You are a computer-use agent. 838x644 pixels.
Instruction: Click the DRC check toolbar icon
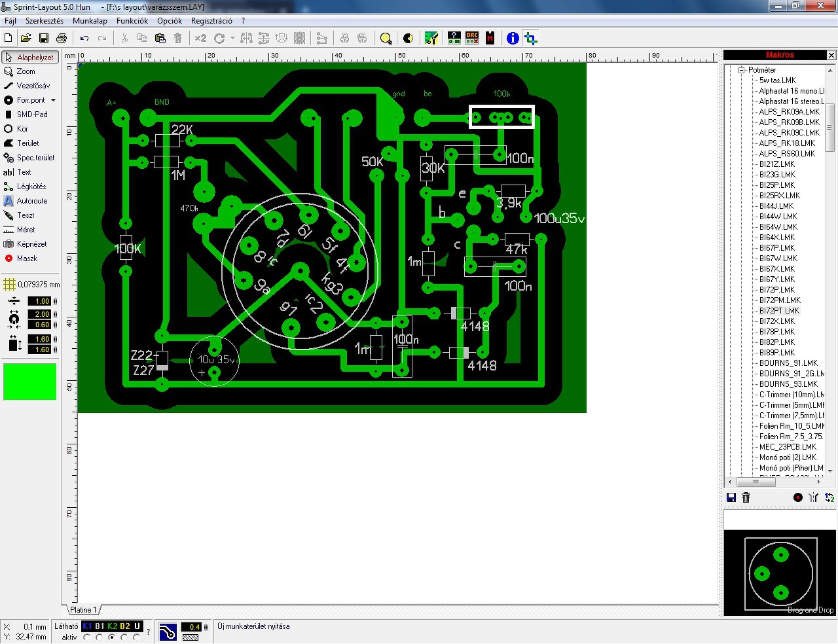(472, 39)
